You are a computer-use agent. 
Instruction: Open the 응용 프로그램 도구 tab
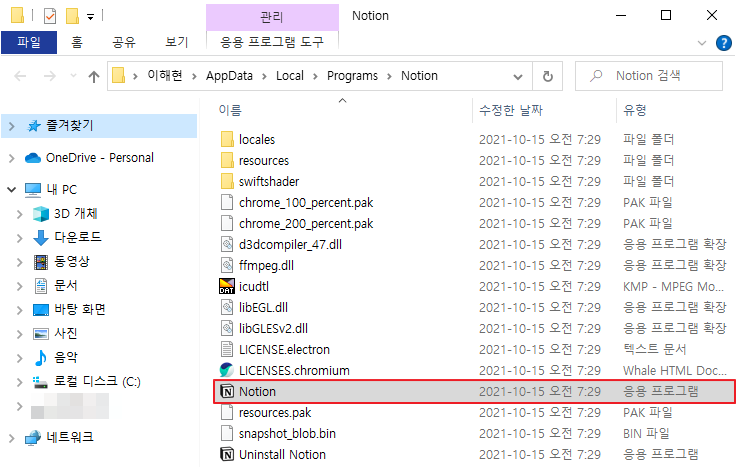[272, 42]
